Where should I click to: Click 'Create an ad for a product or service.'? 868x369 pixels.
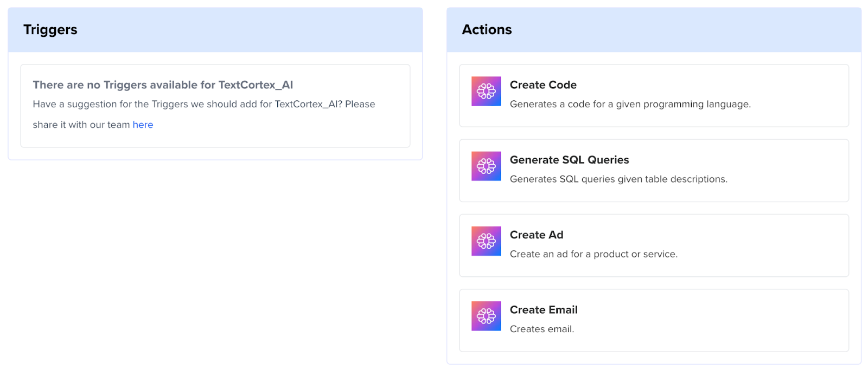point(593,254)
